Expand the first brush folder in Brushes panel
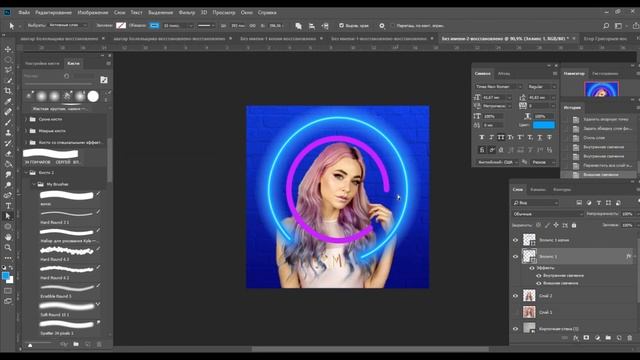 pyautogui.click(x=26, y=119)
